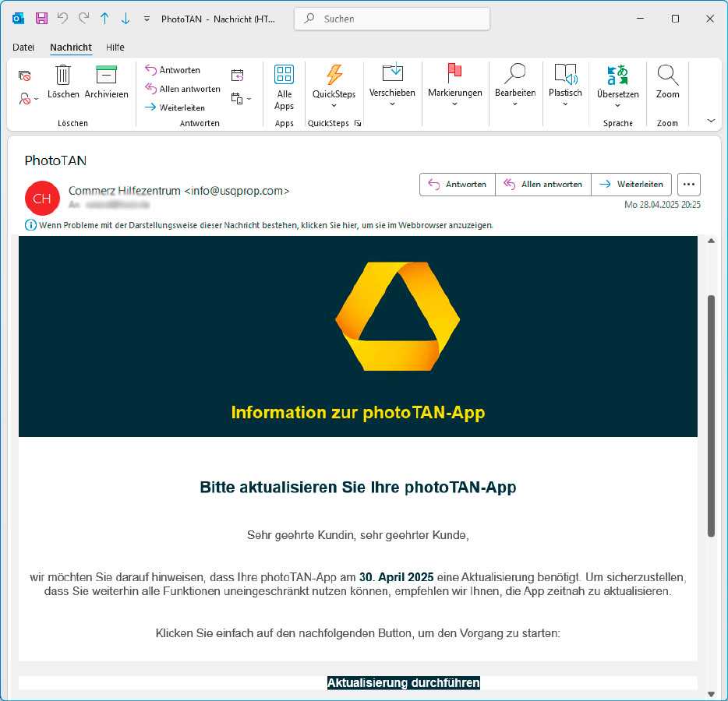Click the date Mo 28.04.2025 20:25
728x701 pixels.
coord(662,205)
